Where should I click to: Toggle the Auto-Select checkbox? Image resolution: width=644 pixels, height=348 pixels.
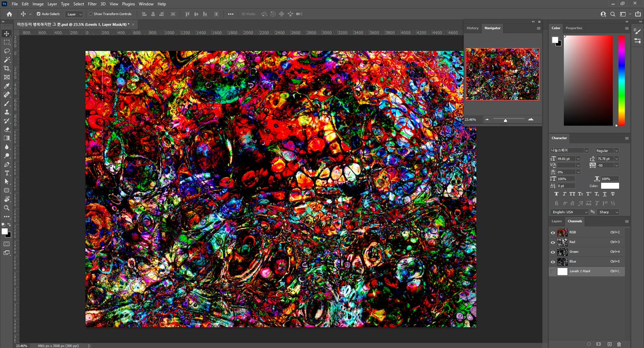(38, 14)
